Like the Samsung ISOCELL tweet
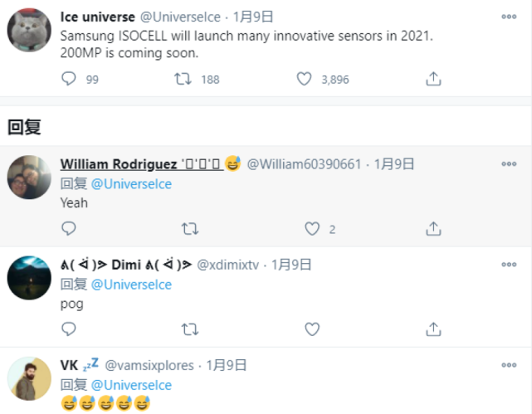This screenshot has width=532, height=414. click(305, 79)
